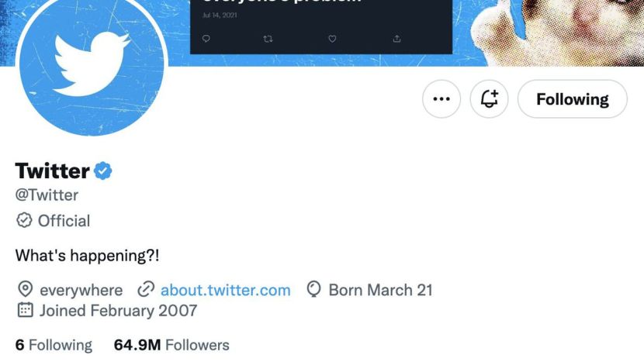Image resolution: width=644 pixels, height=362 pixels.
Task: Click the Official label text
Action: point(64,221)
